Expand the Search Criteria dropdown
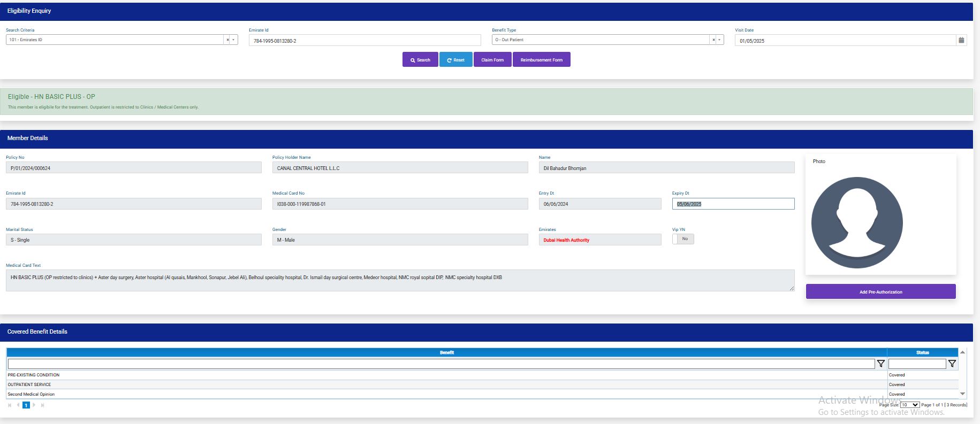 pos(234,40)
